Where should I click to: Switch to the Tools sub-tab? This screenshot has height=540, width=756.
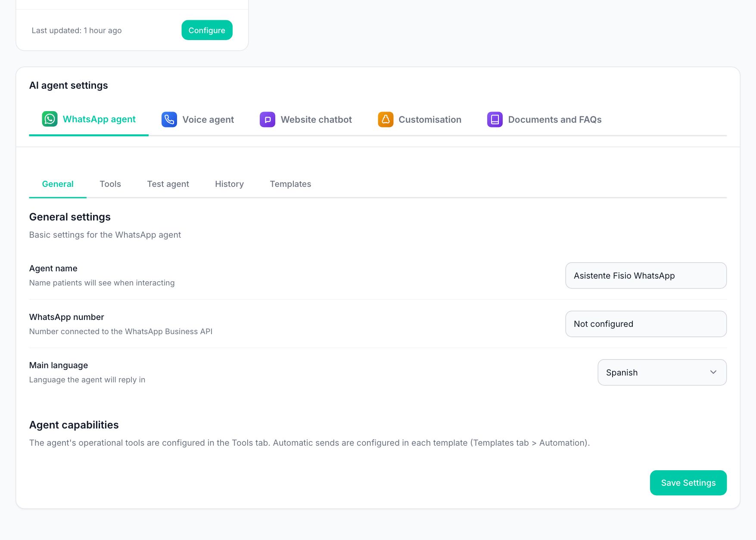click(110, 184)
